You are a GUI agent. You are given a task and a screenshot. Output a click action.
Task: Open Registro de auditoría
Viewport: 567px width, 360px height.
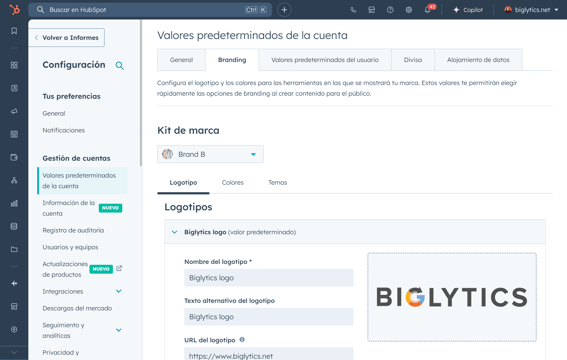click(73, 230)
